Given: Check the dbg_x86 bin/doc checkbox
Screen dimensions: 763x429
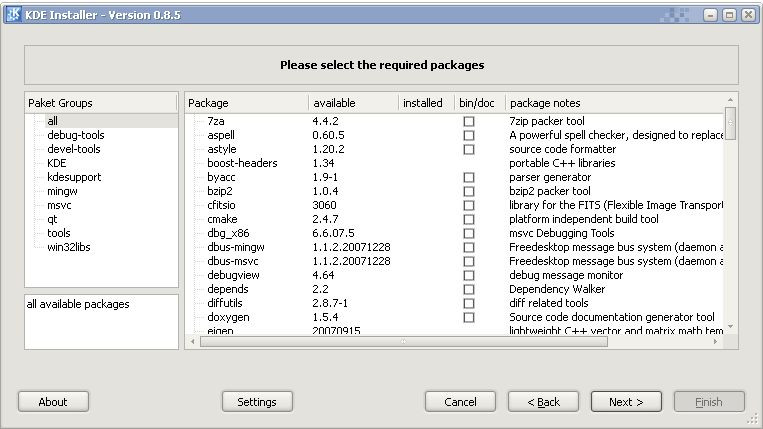Looking at the screenshot, I should point(469,233).
